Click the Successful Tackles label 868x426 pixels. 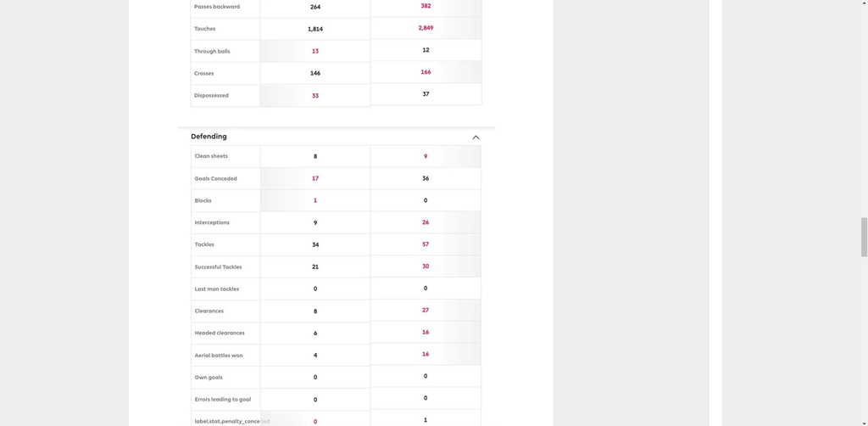click(218, 267)
